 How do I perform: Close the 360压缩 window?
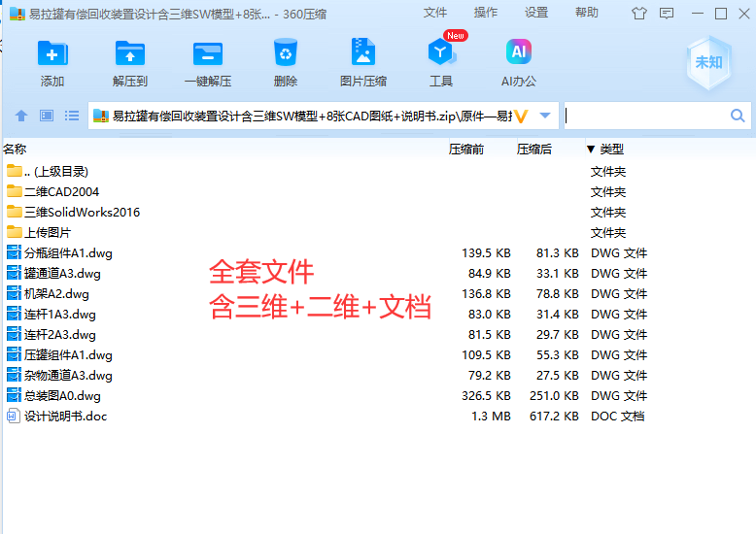click(x=744, y=14)
